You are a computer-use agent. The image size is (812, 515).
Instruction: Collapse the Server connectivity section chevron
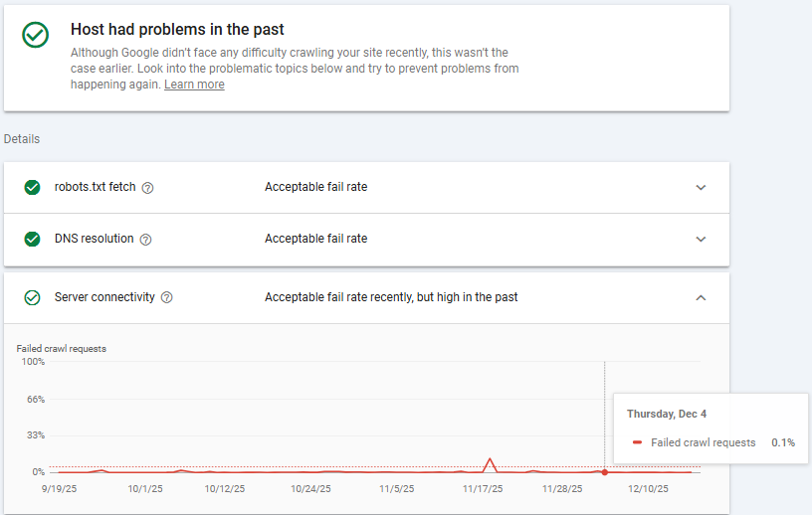pyautogui.click(x=701, y=297)
